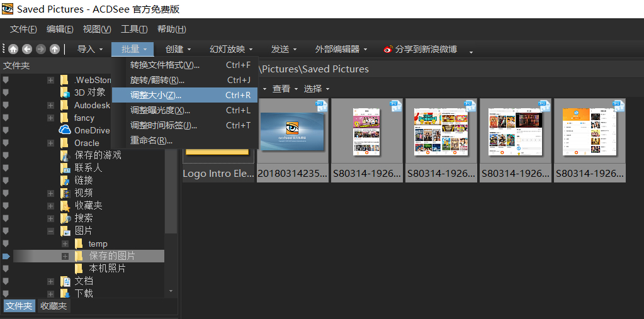644x319 pixels.
Task: Toggle the tag marker beside 本机照片
Action: pos(6,269)
